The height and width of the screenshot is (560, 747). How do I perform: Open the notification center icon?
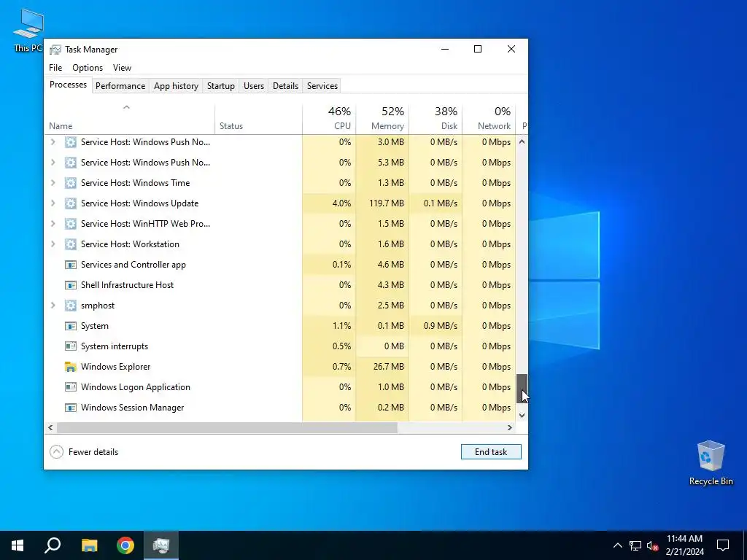pyautogui.click(x=723, y=545)
